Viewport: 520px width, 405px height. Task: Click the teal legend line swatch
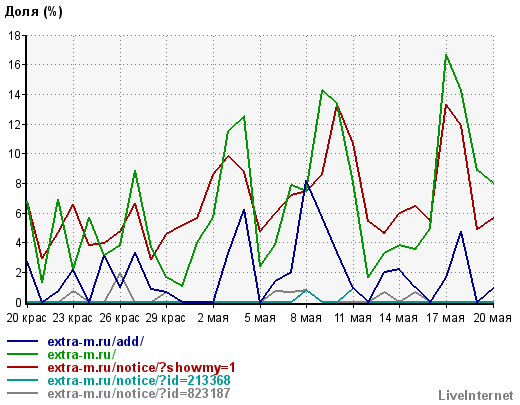click(22, 380)
